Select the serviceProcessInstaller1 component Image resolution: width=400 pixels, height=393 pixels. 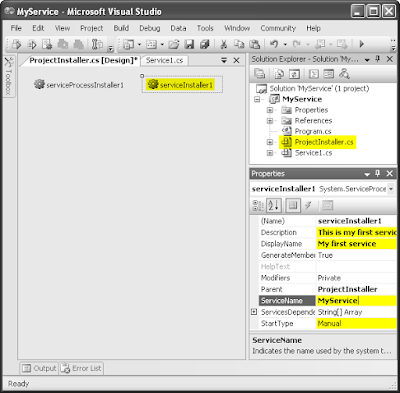(x=79, y=85)
